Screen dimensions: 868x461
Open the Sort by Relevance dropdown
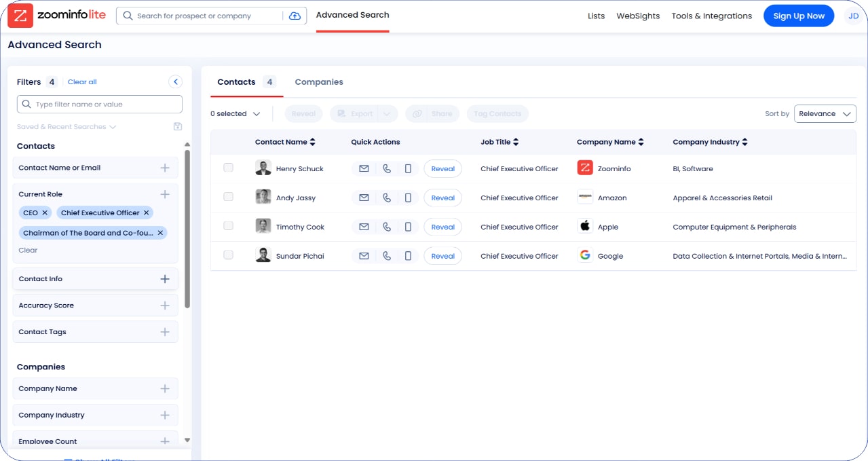[x=825, y=113]
